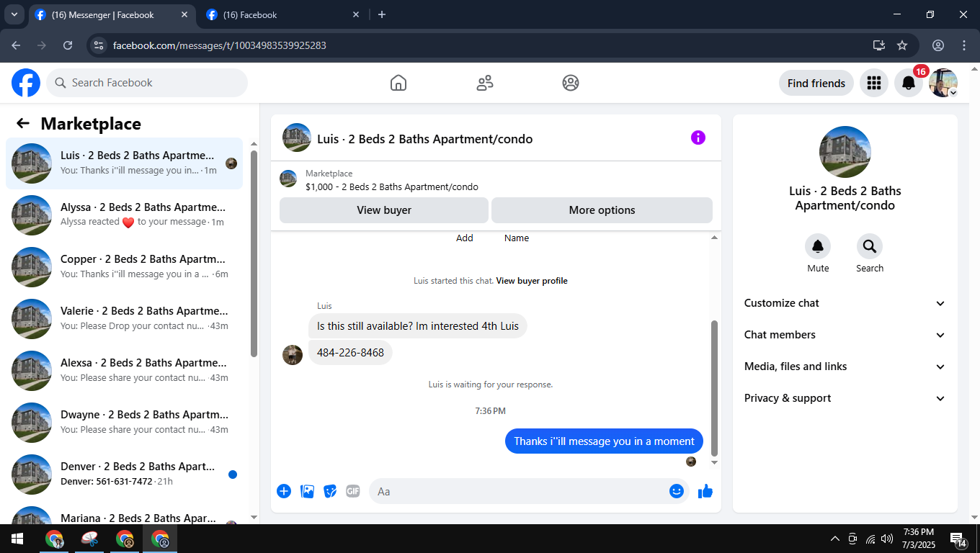Image resolution: width=980 pixels, height=553 pixels.
Task: Open Action Center notifications with 14 badge
Action: 958,539
